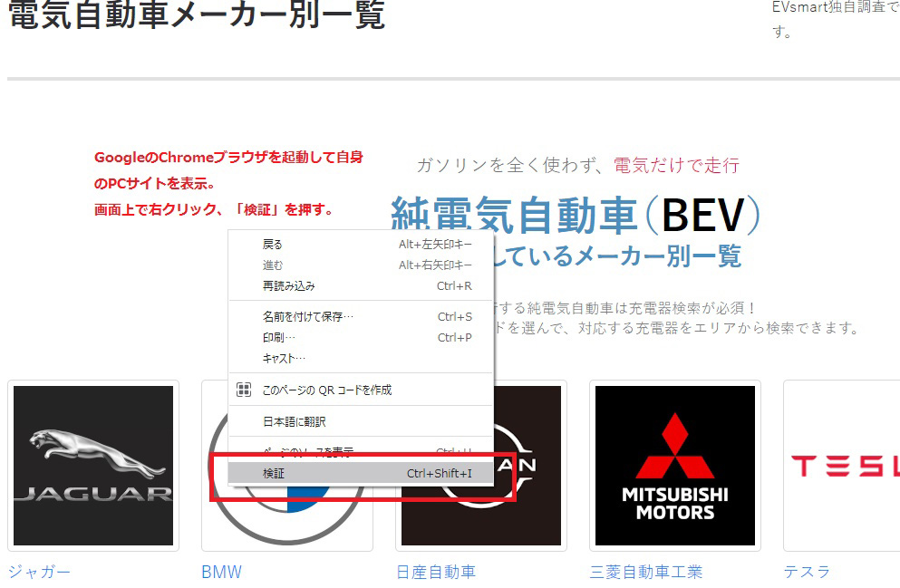This screenshot has height=588, width=900.
Task: Click the QR code icon in the menu
Action: tap(244, 390)
